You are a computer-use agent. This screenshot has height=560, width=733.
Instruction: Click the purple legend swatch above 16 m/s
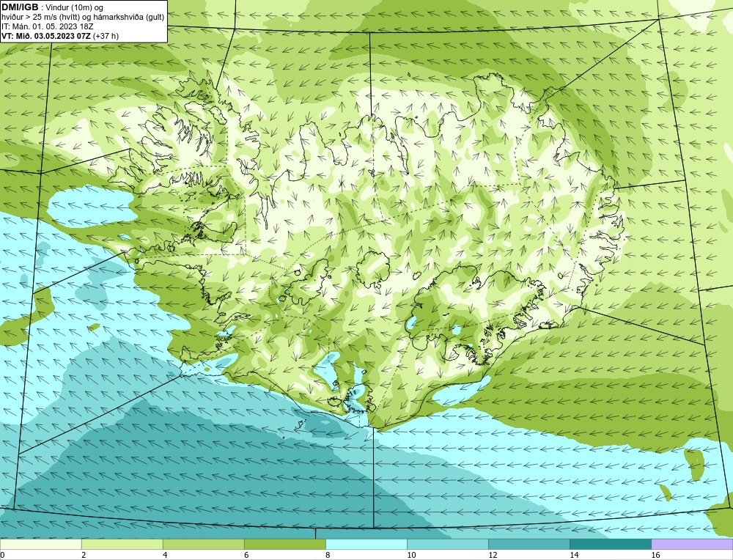[692, 544]
